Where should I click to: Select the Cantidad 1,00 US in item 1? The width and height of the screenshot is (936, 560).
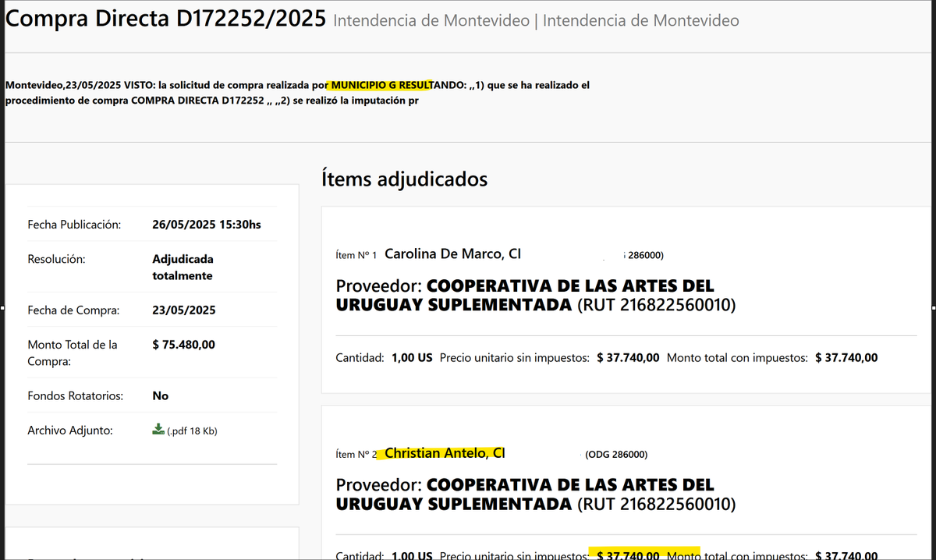point(384,358)
